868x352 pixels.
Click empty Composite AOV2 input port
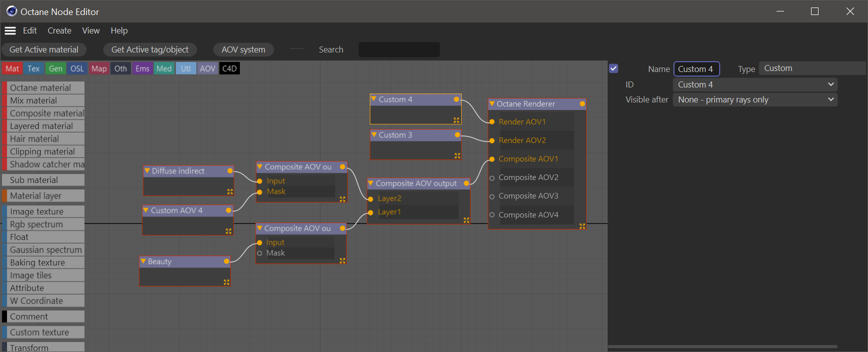(492, 178)
